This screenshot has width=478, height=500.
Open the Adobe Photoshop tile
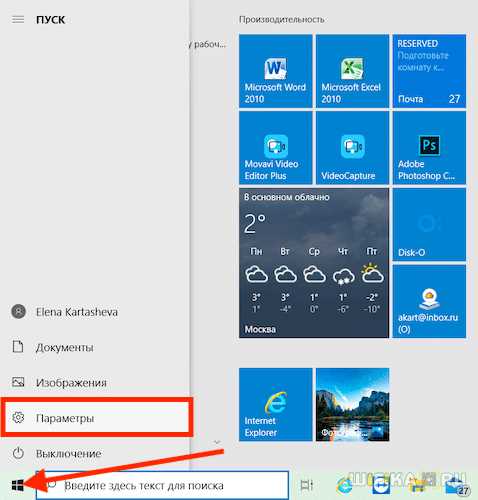(429, 148)
